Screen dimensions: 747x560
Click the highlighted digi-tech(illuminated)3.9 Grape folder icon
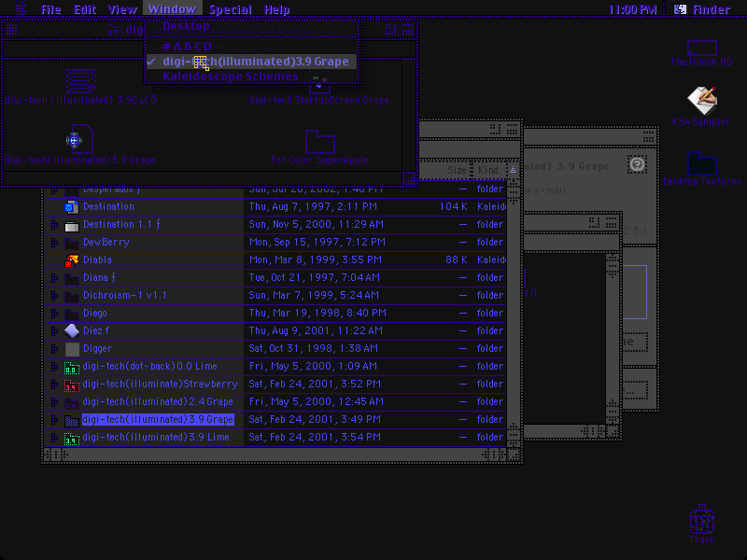tap(72, 420)
